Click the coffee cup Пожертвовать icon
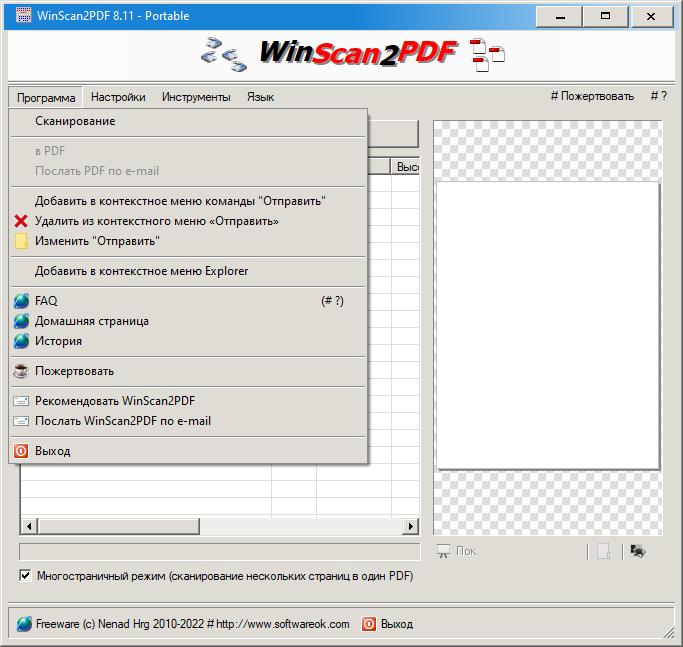Viewport: 683px width, 647px height. click(x=21, y=371)
